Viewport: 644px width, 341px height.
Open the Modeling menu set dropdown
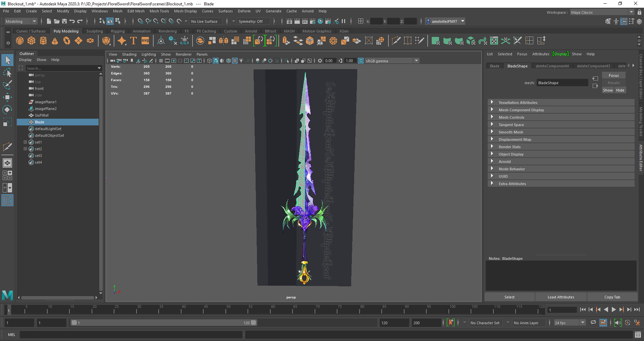point(21,21)
